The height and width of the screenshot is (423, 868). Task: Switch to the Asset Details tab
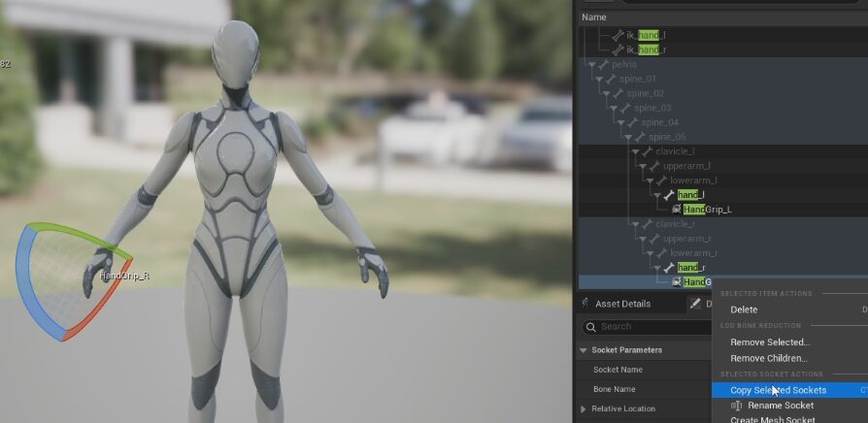coord(622,304)
